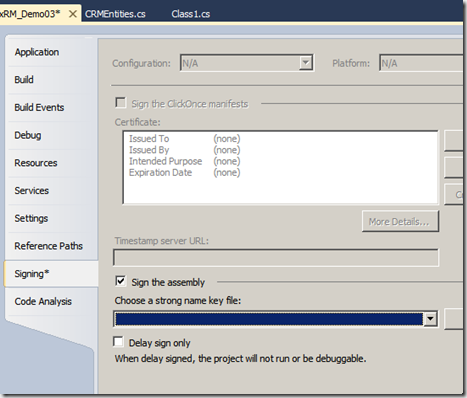Close the xRM_Demo03 tab
This screenshot has width=467, height=398.
click(x=73, y=14)
